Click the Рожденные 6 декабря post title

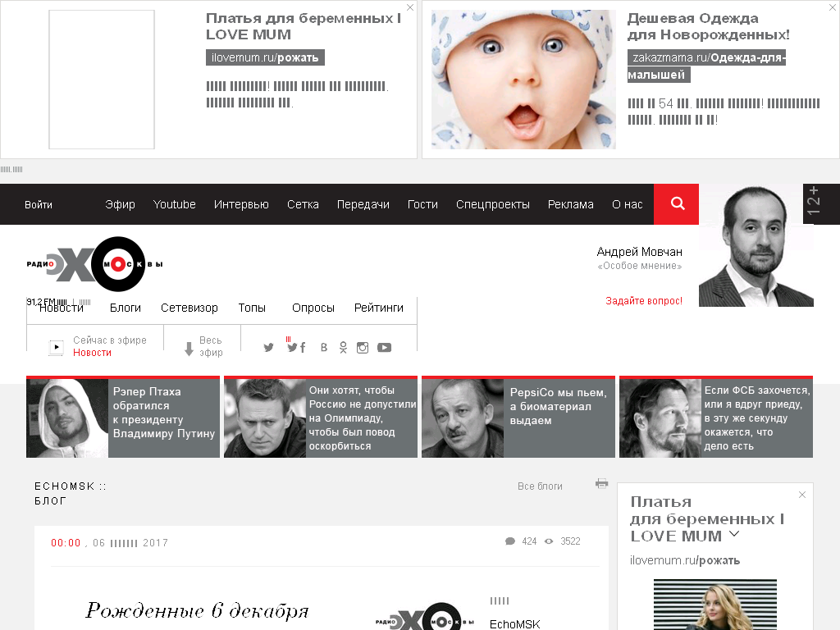pos(197,610)
